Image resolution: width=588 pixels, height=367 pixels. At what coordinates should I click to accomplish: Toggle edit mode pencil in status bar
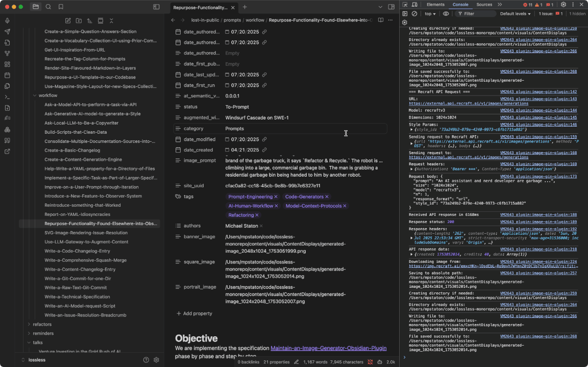click(x=296, y=362)
